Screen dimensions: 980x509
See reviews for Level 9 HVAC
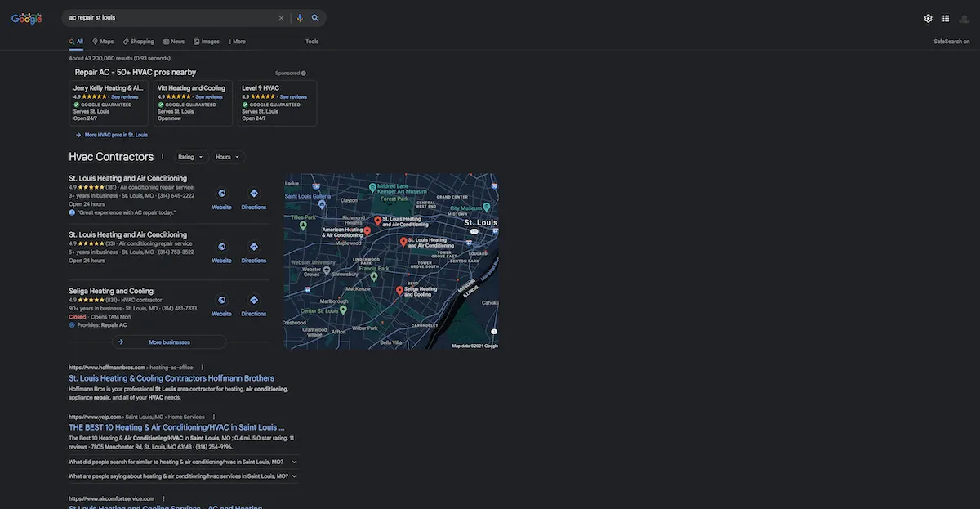[293, 97]
